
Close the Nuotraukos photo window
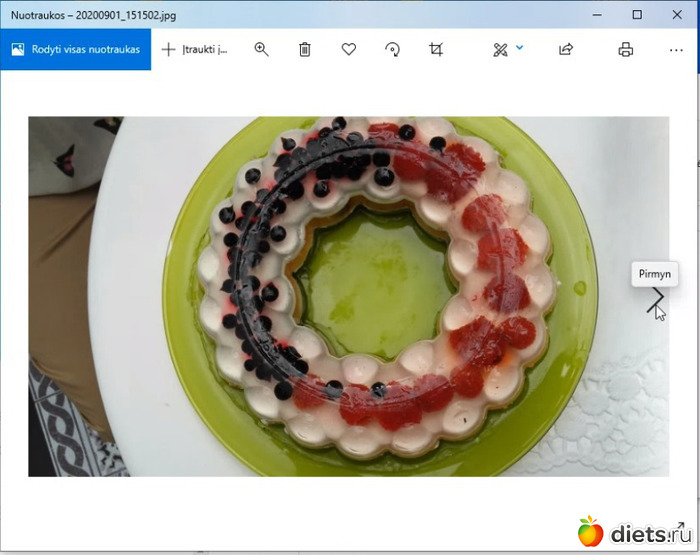click(x=677, y=15)
